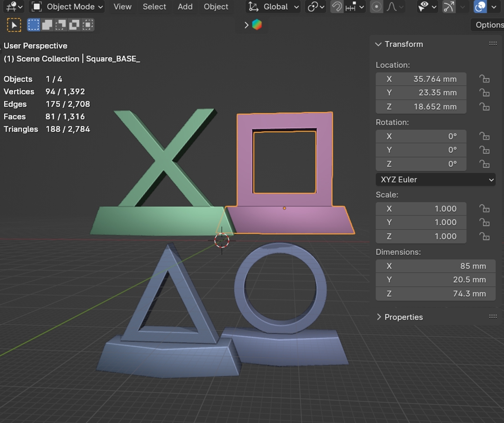Open the Select menu
This screenshot has height=423, width=504.
click(x=154, y=7)
